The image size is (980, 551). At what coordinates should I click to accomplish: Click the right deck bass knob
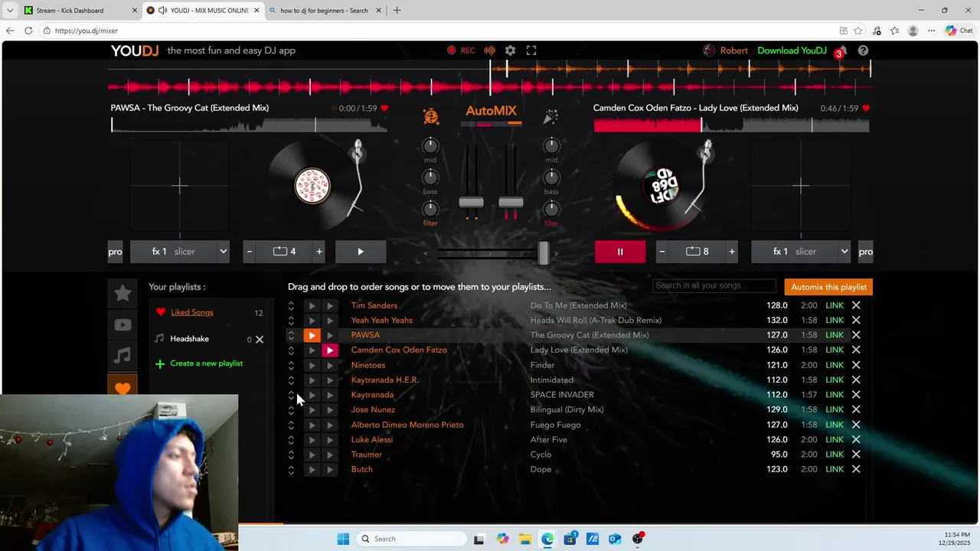(551, 177)
